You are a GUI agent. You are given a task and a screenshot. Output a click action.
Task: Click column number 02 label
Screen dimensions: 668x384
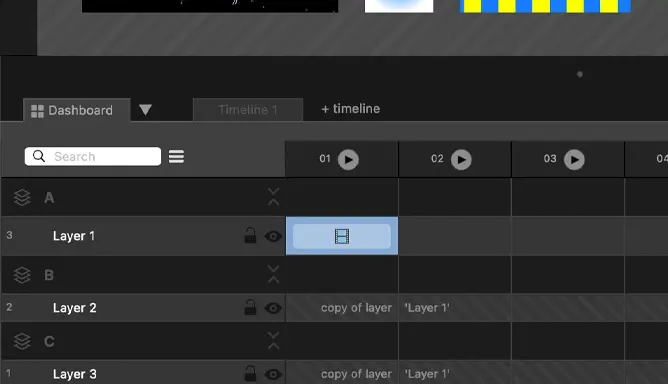437,159
